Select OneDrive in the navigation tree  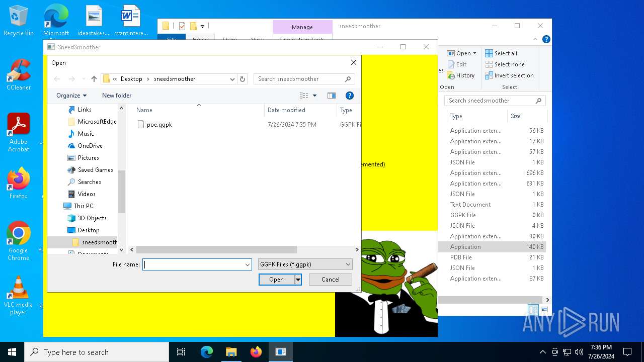point(90,146)
